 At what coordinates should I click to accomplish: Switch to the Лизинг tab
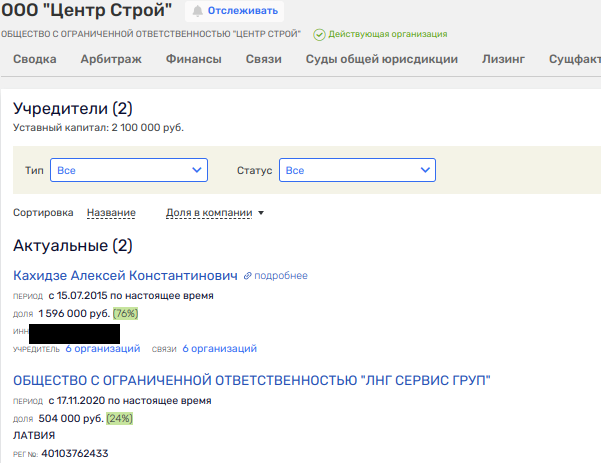(503, 59)
